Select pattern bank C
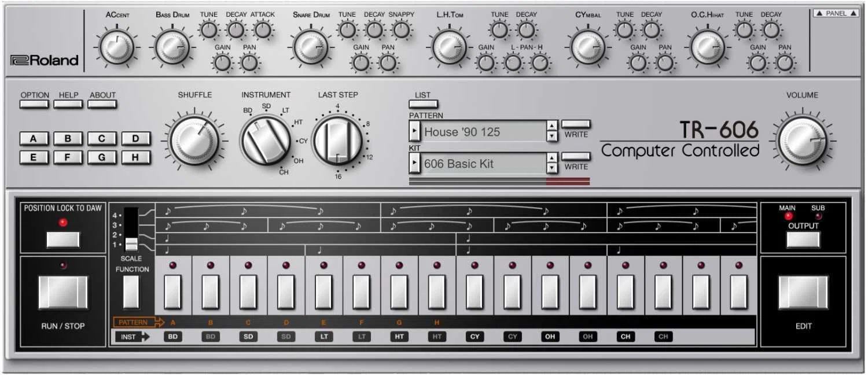 tap(102, 139)
